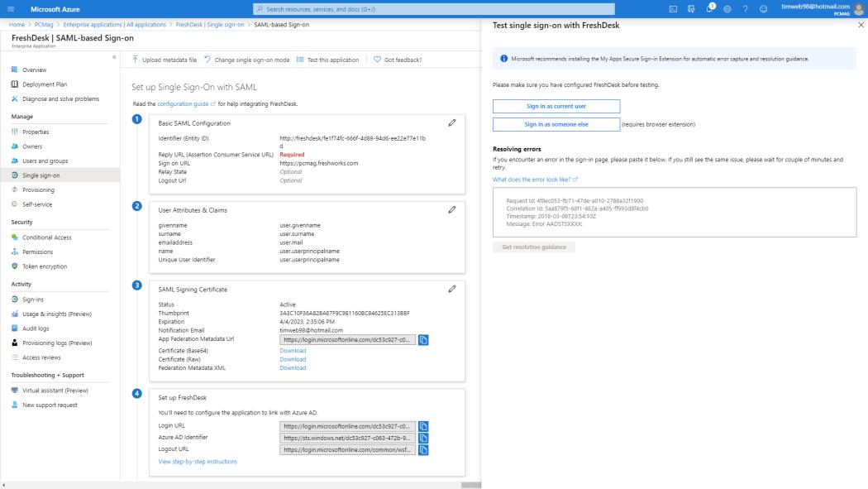Image resolution: width=868 pixels, height=489 pixels.
Task: Open portal settings gear
Action: click(x=727, y=9)
